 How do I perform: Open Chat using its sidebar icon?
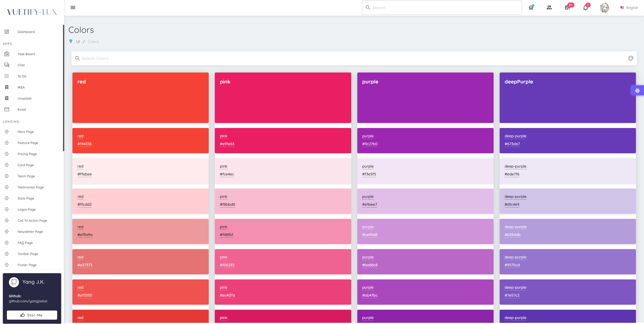click(7, 65)
